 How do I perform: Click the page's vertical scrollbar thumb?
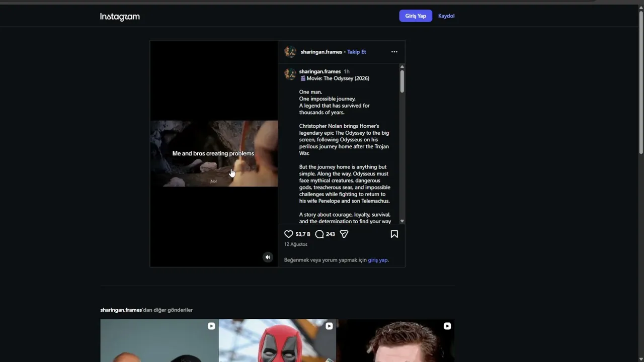(x=641, y=83)
